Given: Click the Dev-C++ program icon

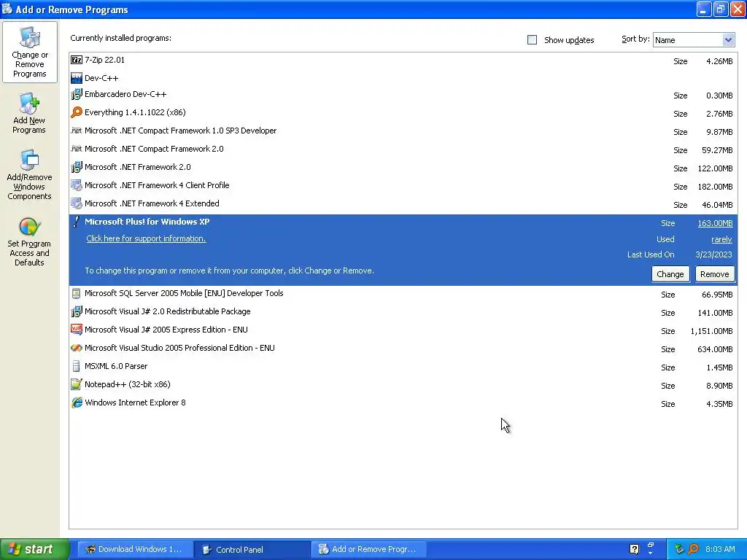Looking at the screenshot, I should click(x=76, y=78).
